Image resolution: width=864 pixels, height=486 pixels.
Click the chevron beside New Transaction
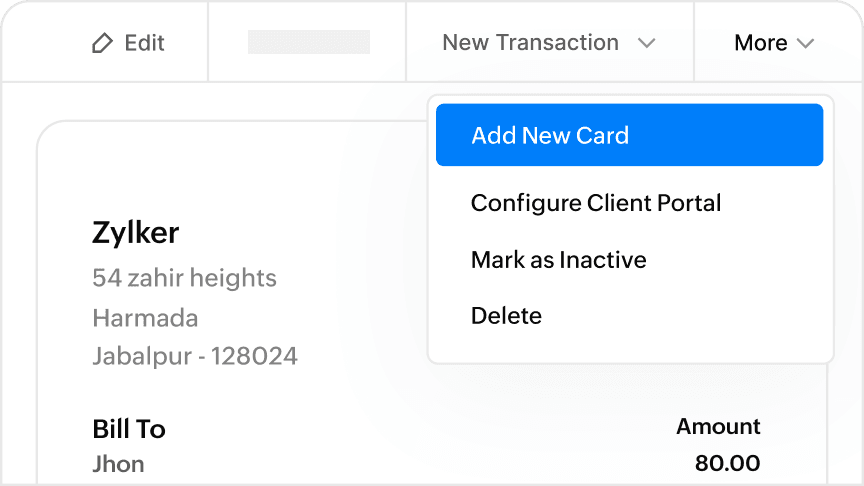[x=646, y=43]
